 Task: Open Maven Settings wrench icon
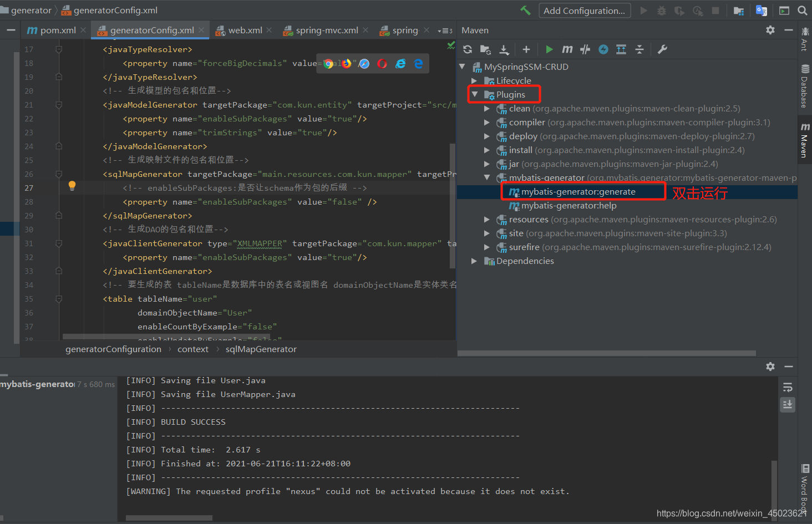[662, 49]
